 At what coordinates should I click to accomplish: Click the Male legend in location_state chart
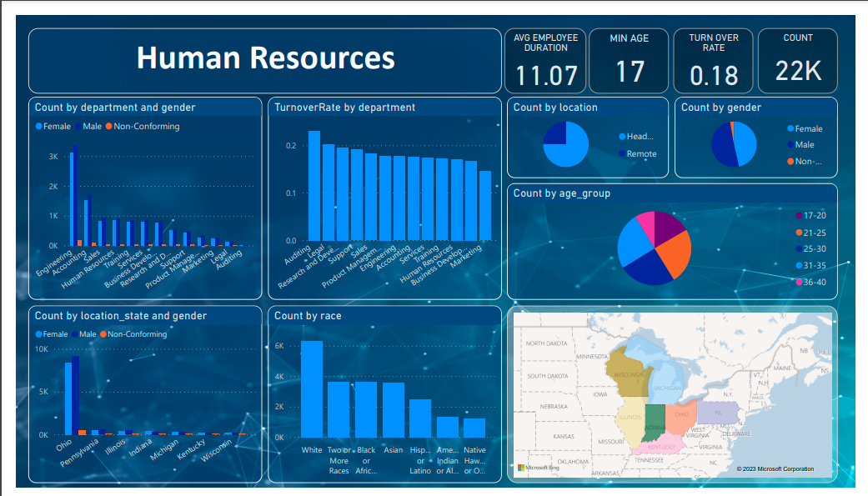(x=83, y=333)
